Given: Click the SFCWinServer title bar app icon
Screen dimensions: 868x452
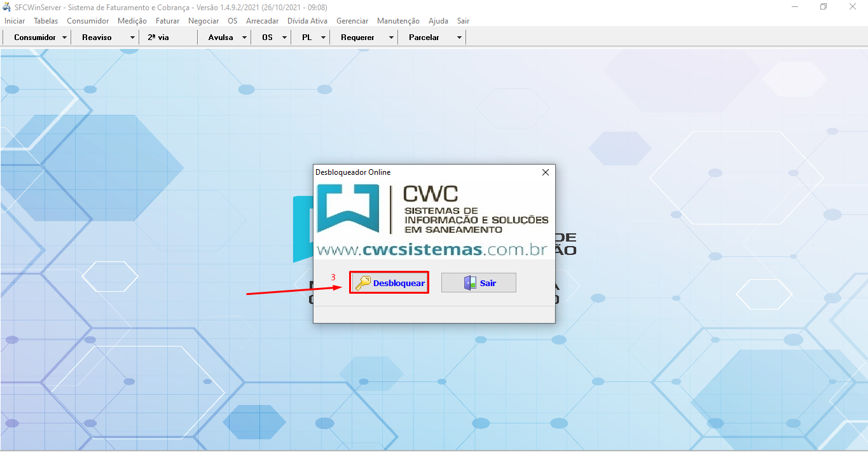Looking at the screenshot, I should pos(7,7).
